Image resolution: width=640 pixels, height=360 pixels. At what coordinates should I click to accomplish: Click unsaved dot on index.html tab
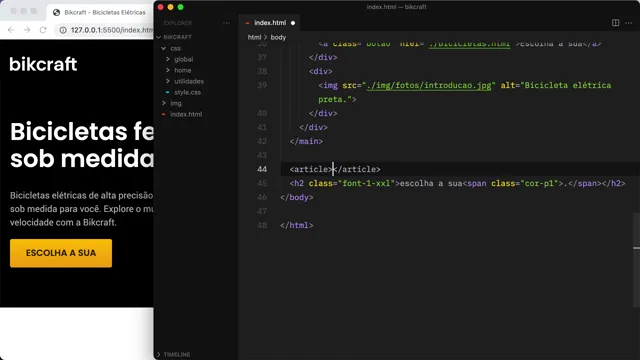click(x=293, y=23)
